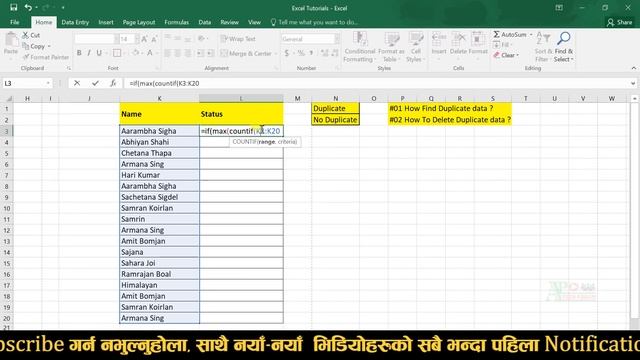Click cell containing Chetana Thapa
640x360 pixels.
coord(159,153)
